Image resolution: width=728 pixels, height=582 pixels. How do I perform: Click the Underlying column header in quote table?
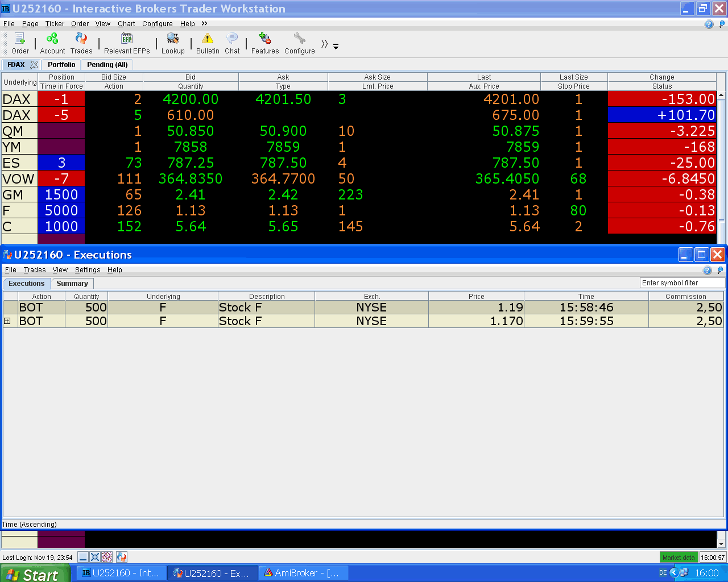point(20,82)
